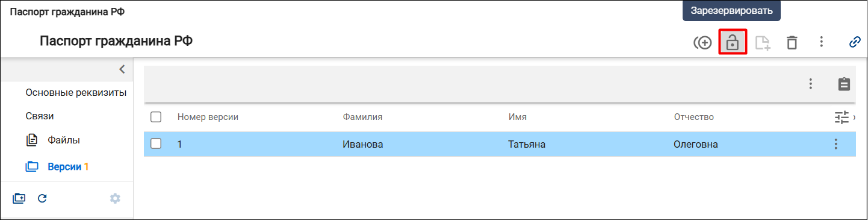Click the circled plus icon in header
Viewport: 868px width, 220px height.
click(x=702, y=43)
